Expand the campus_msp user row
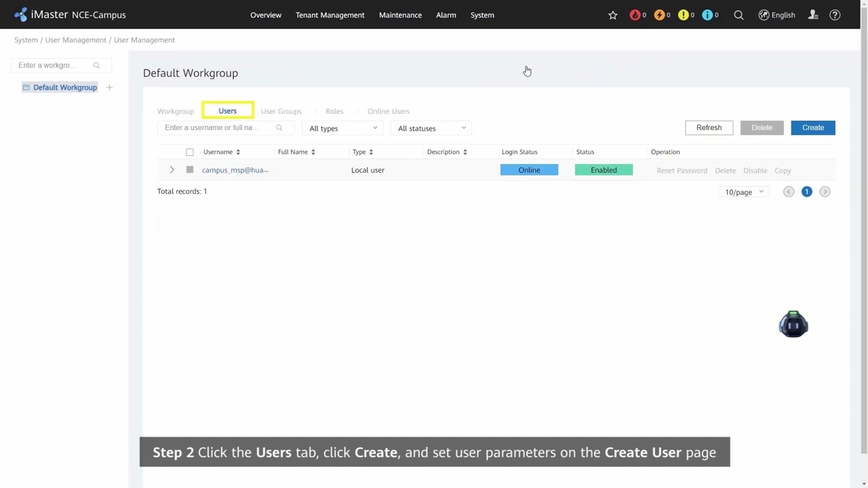The image size is (868, 488). [172, 170]
